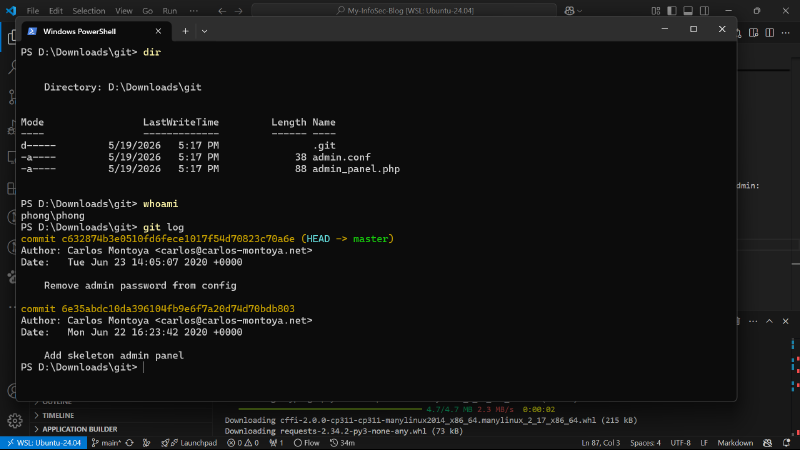Toggle the bottom panel visibility
Viewport: 800px width, 450px height.
(688, 11)
